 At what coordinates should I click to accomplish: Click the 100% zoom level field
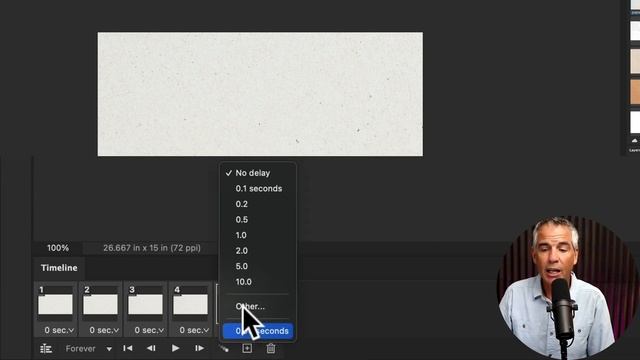pyautogui.click(x=58, y=248)
